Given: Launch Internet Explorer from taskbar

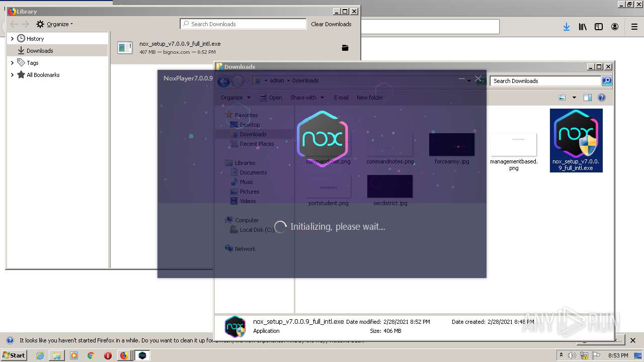Looking at the screenshot, I should pyautogui.click(x=40, y=355).
